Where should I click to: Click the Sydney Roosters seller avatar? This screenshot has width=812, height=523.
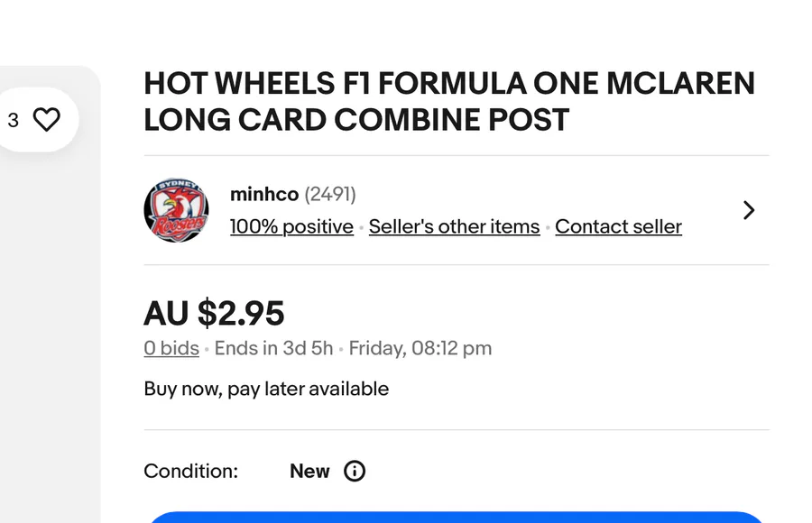pyautogui.click(x=176, y=210)
